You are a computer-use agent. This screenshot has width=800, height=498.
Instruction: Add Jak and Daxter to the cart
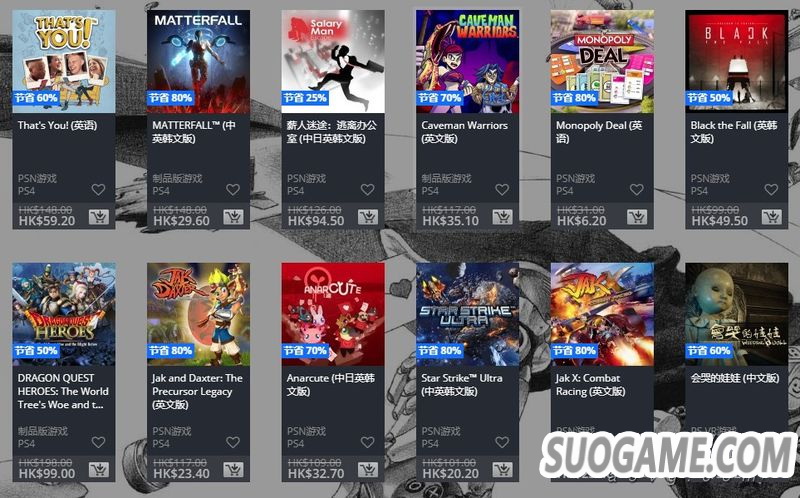(233, 470)
